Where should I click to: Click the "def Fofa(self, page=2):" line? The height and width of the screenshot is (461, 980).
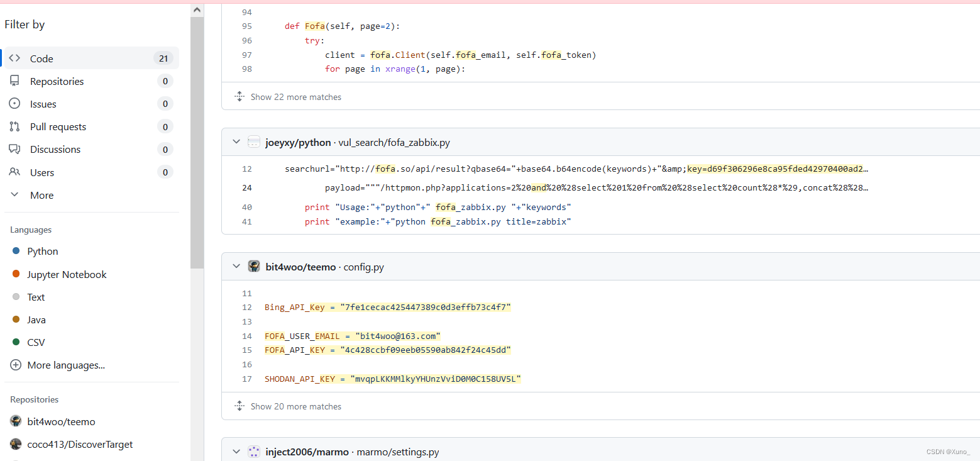coord(342,26)
